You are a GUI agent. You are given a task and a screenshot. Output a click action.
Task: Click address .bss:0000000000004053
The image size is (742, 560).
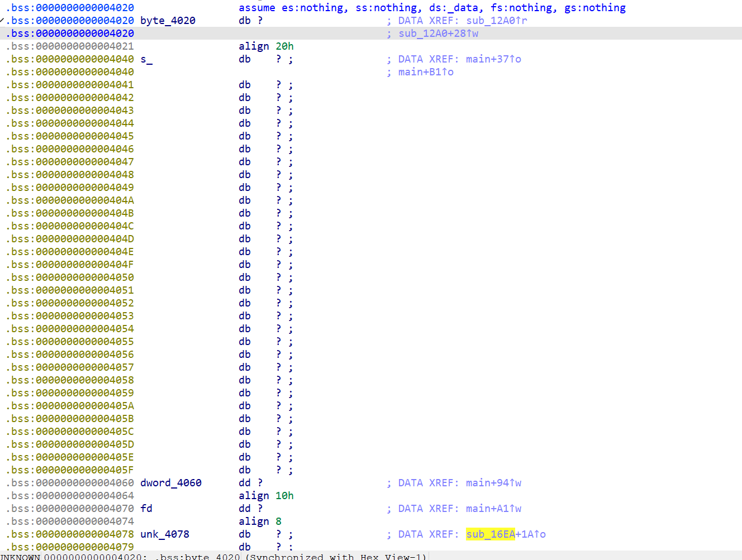[70, 316]
